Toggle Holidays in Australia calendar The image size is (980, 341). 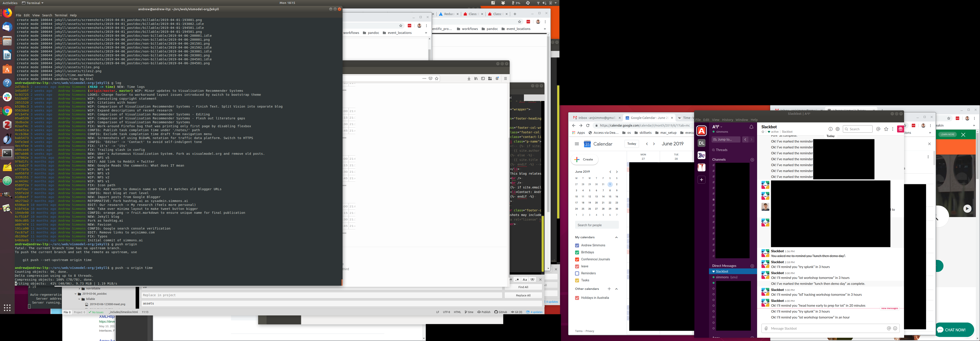[577, 298]
